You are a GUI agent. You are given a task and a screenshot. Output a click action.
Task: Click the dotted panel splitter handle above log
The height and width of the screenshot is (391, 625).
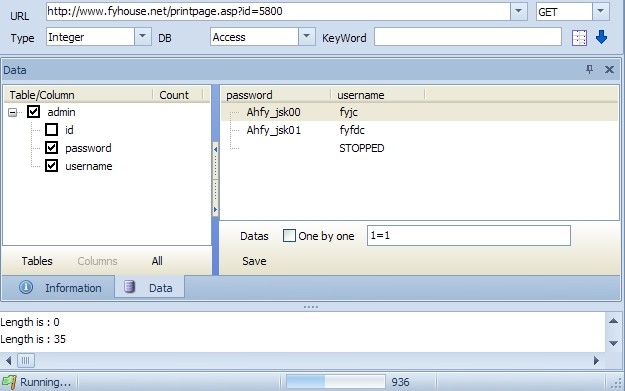[311, 307]
